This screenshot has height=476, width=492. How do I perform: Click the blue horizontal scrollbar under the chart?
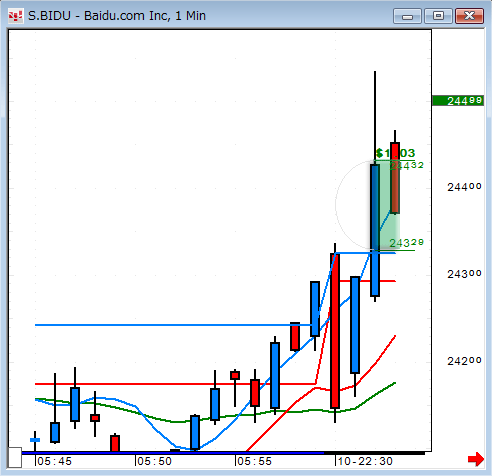[x=173, y=453]
